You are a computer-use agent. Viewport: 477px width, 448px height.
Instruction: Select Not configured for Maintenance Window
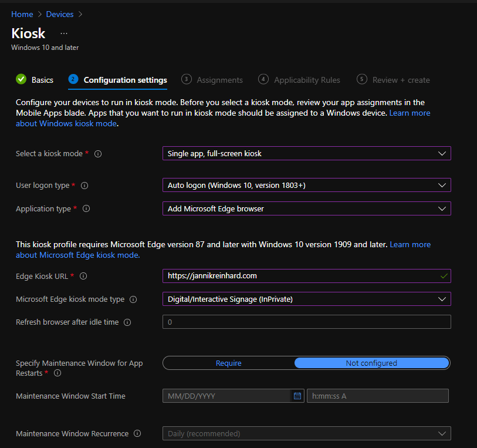(371, 363)
